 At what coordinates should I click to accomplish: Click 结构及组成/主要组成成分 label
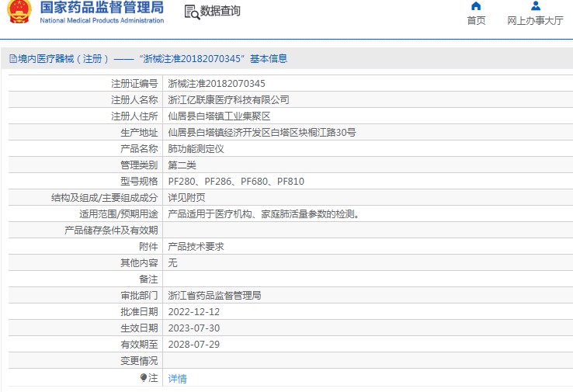pyautogui.click(x=105, y=198)
